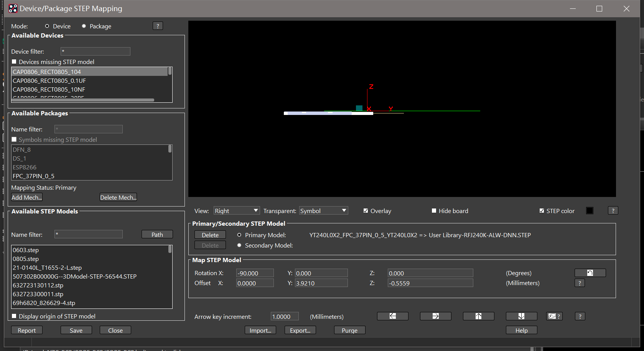Open the View dropdown set to Right
The height and width of the screenshot is (351, 644).
coord(237,211)
